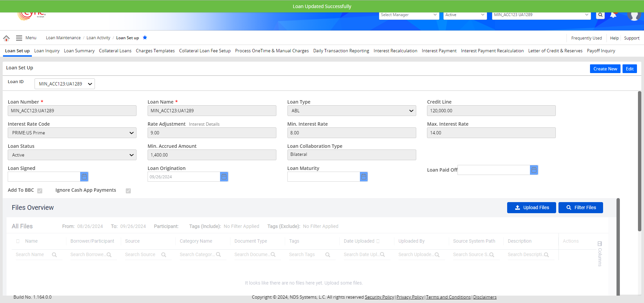This screenshot has height=303, width=644.
Task: Click the Create New button
Action: 605,69
